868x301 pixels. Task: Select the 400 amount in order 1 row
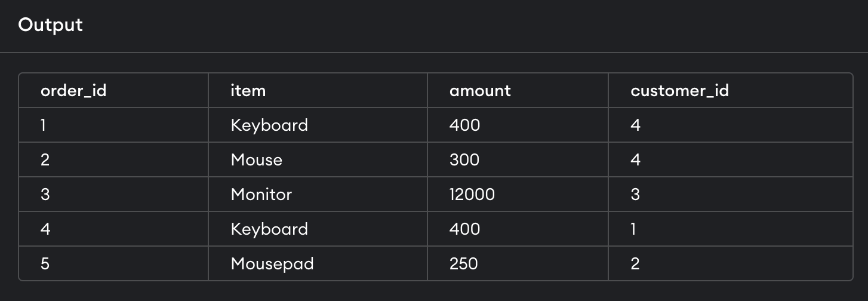coord(464,125)
